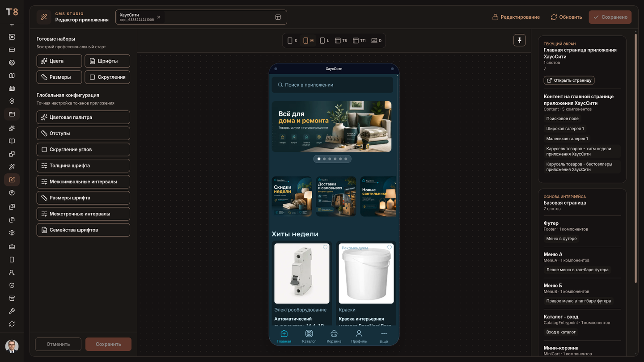Select the D desktop preview size
The height and width of the screenshot is (362, 644).
click(x=377, y=41)
